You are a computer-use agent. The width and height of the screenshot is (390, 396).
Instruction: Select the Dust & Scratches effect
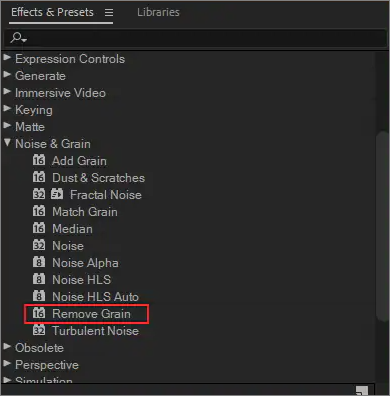coord(98,178)
